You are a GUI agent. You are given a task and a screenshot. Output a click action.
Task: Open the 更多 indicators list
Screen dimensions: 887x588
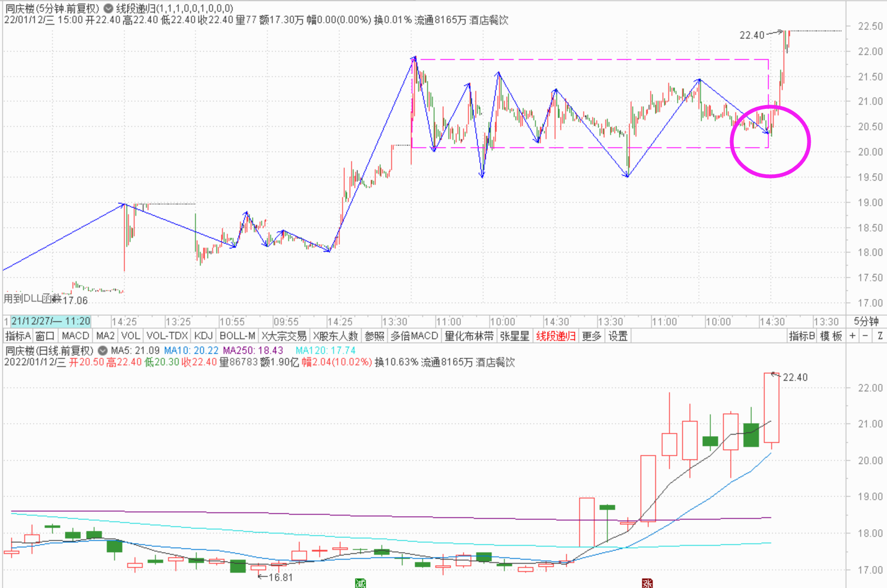[x=591, y=336]
